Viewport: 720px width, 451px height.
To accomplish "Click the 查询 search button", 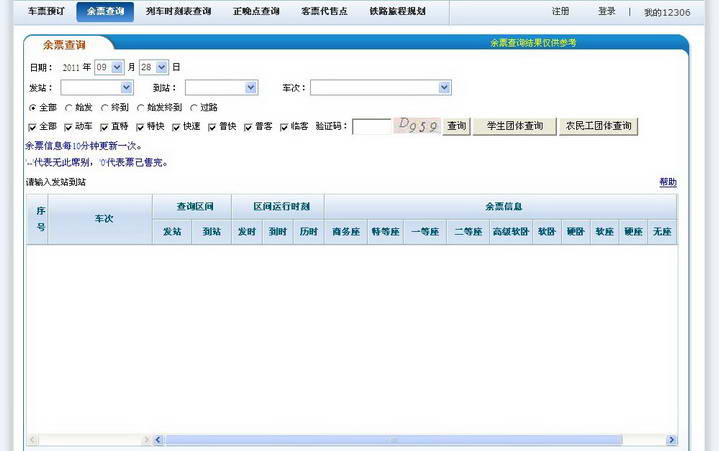I will (x=456, y=127).
